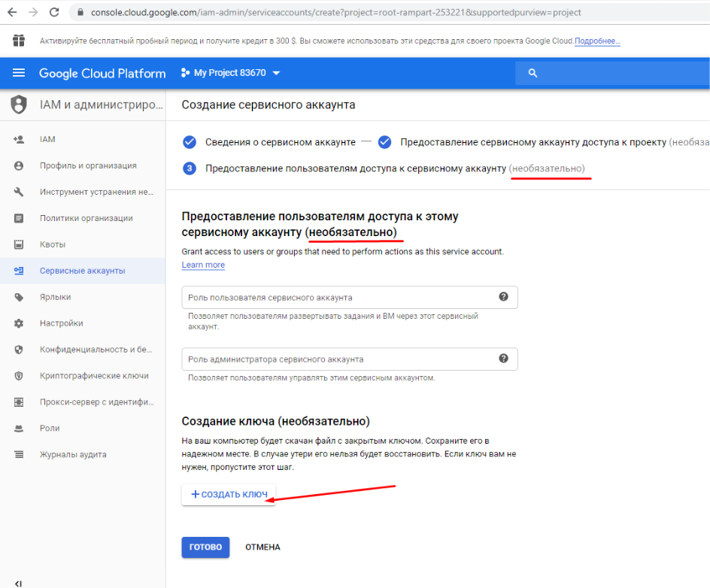This screenshot has height=588, width=710.
Task: Click the Сервисные аккаунты icon
Action: point(19,271)
